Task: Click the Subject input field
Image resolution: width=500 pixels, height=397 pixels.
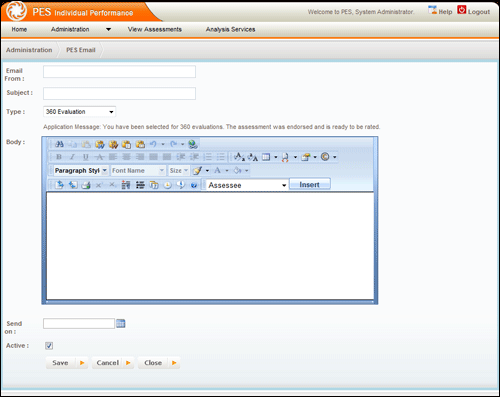Action: coord(119,93)
